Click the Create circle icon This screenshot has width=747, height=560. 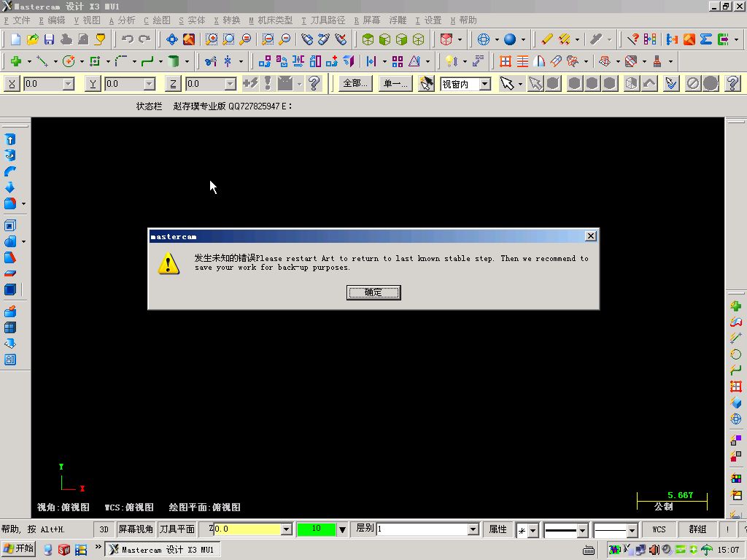click(x=69, y=61)
